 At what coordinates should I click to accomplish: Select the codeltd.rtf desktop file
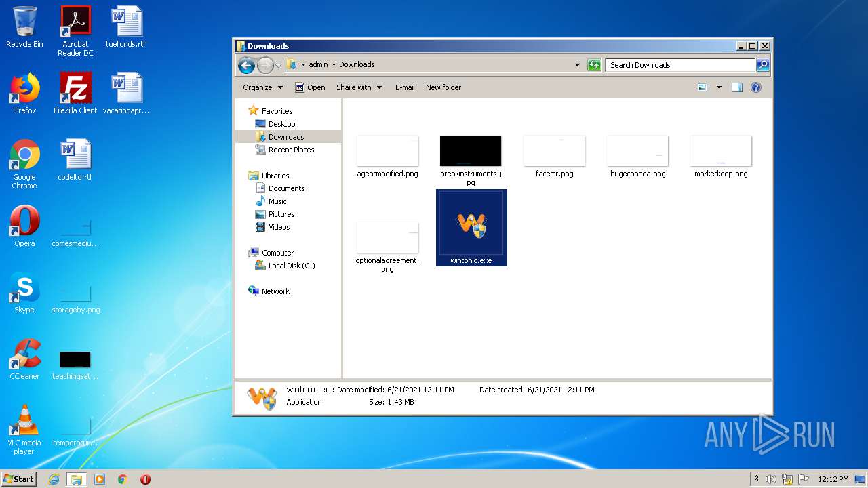coord(75,160)
